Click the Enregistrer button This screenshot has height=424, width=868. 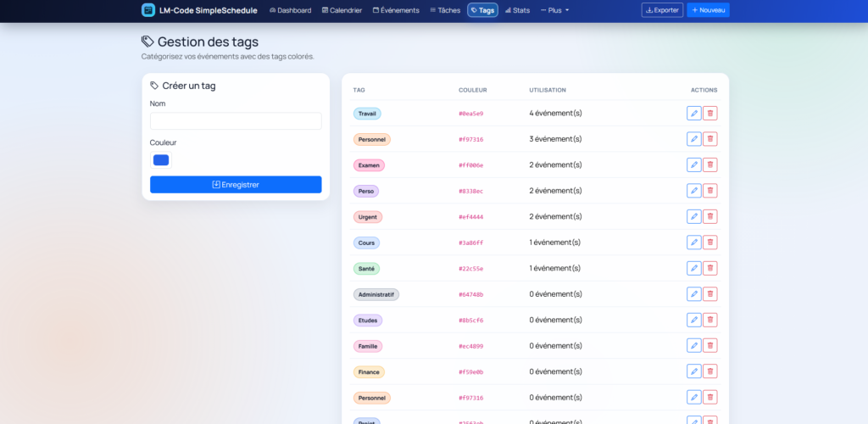coord(236,185)
